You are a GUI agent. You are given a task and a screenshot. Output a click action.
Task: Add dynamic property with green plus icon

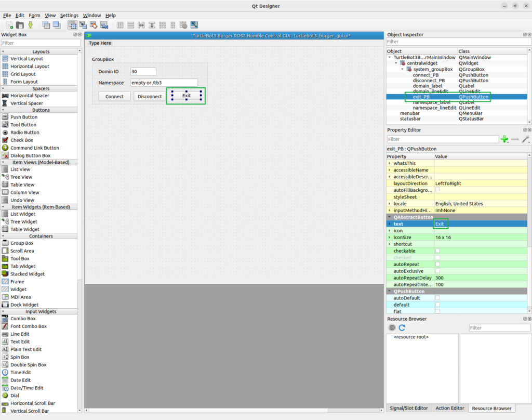pyautogui.click(x=504, y=139)
